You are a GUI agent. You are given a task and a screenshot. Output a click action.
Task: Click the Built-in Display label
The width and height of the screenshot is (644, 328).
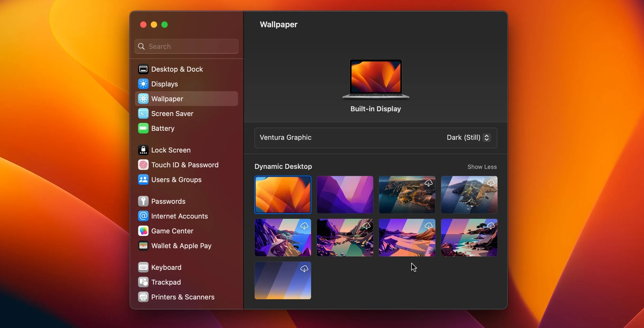[x=376, y=109]
